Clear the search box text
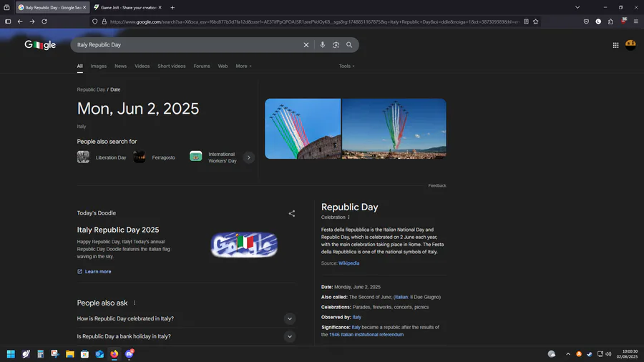Screen dimensions: 644x362 tap(306, 45)
